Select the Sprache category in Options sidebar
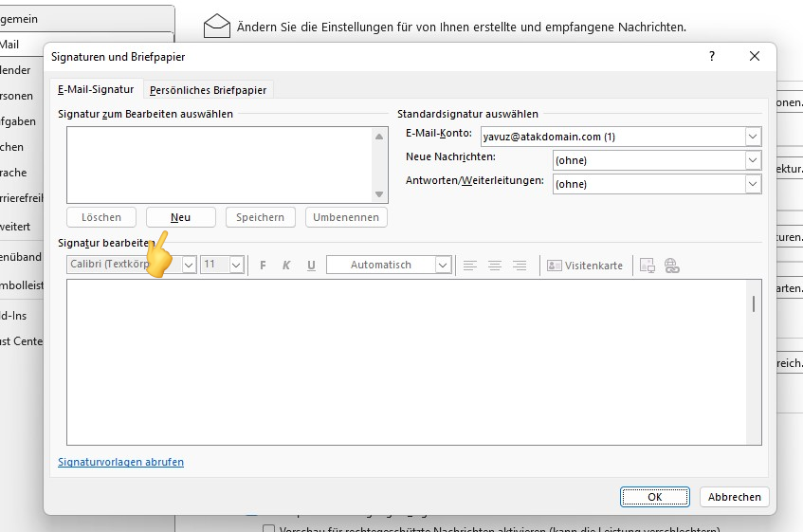Viewport: 803px width, 532px height. 22,173
